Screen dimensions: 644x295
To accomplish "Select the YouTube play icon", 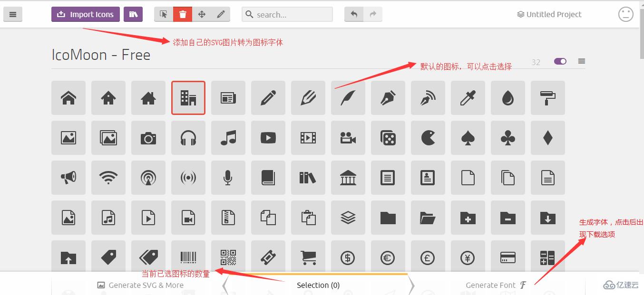I will click(268, 138).
